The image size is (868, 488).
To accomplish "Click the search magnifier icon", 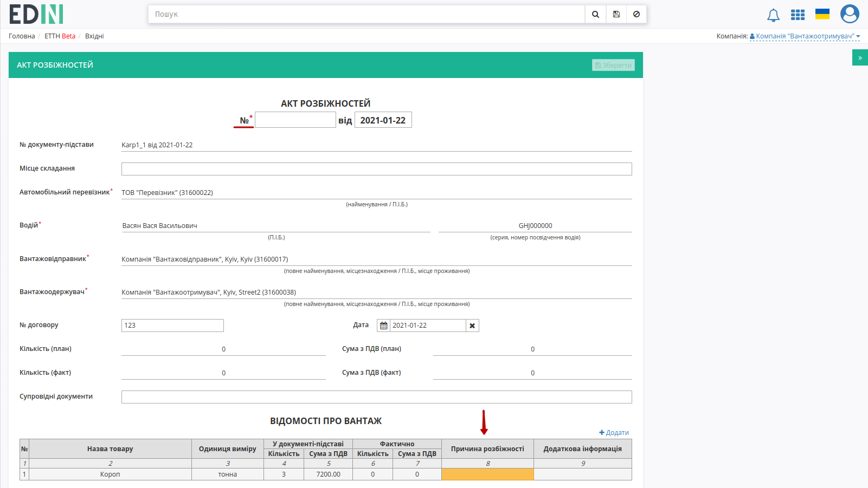I will [595, 14].
